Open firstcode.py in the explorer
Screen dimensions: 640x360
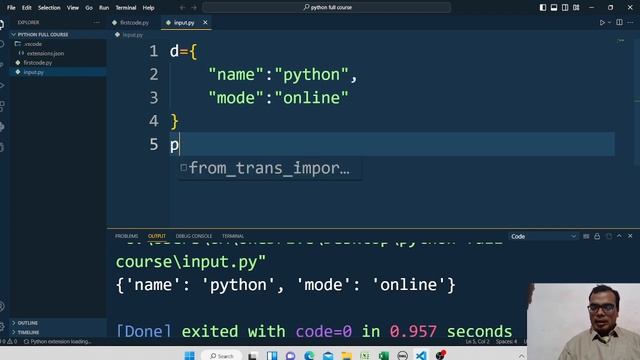pos(58,62)
